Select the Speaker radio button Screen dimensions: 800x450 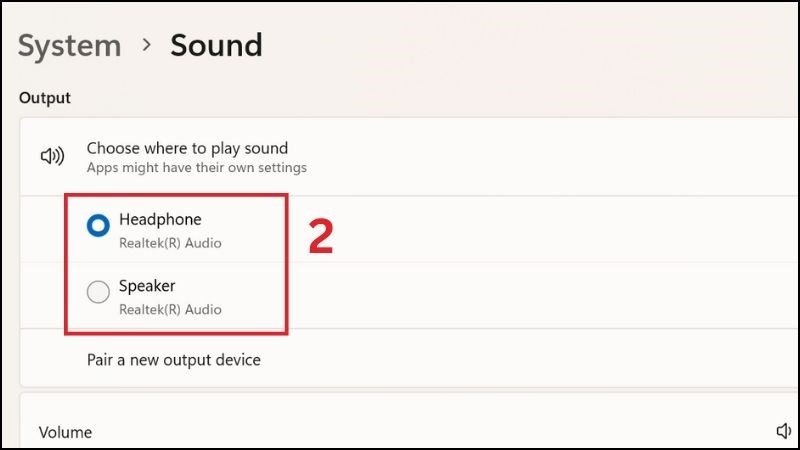coord(98,293)
